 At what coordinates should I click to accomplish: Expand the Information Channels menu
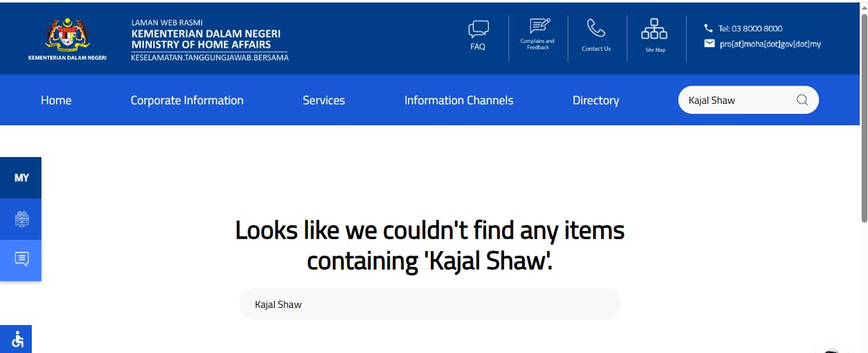click(x=458, y=100)
